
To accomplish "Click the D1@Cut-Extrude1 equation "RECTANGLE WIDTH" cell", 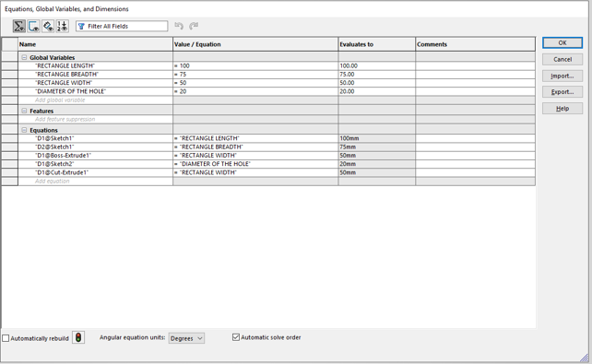I will tap(255, 172).
